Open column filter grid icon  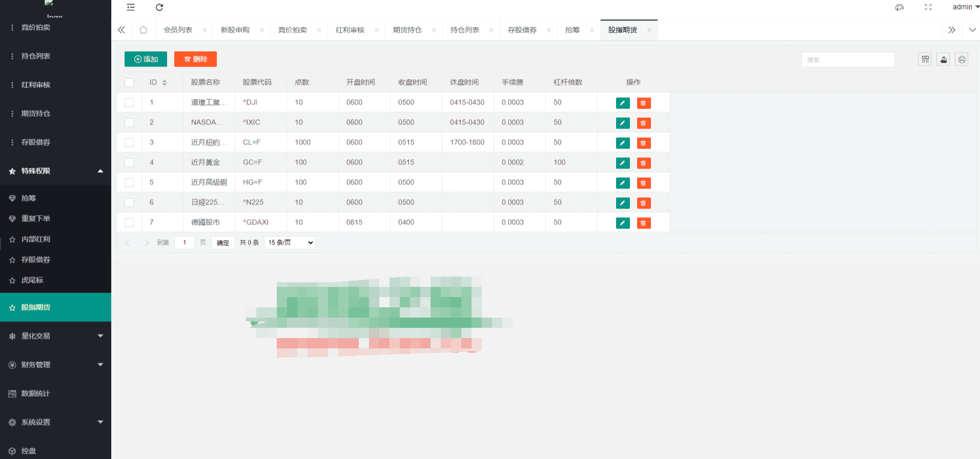click(x=925, y=59)
